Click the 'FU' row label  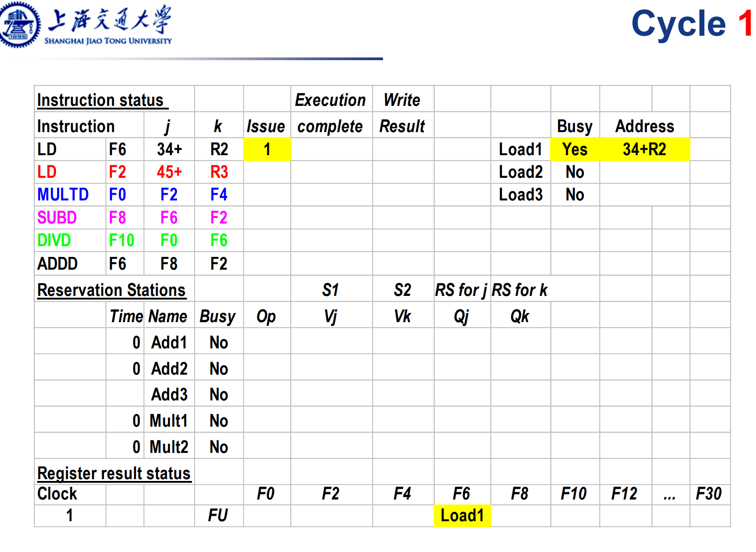[x=218, y=515]
